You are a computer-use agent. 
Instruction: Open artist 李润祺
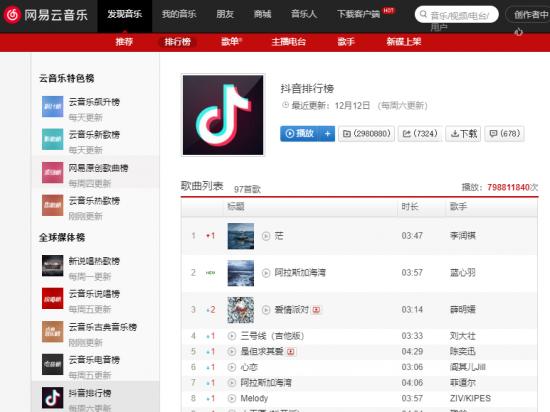[463, 236]
